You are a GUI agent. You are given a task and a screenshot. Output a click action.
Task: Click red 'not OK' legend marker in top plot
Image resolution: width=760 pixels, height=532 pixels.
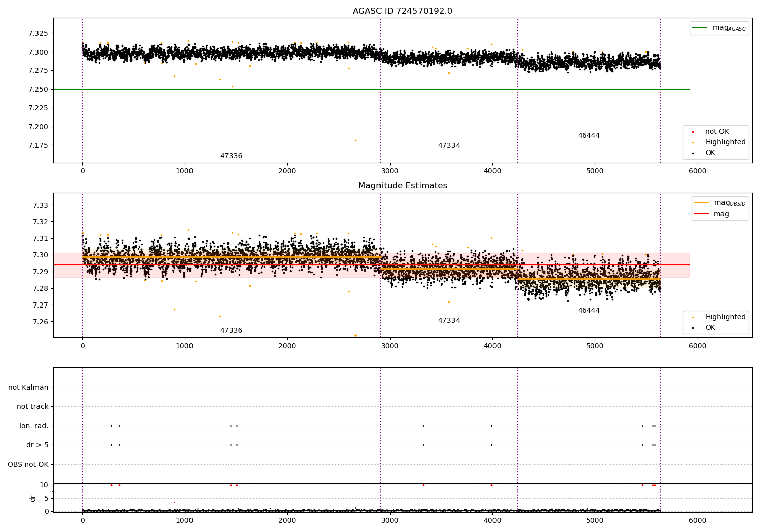point(693,132)
